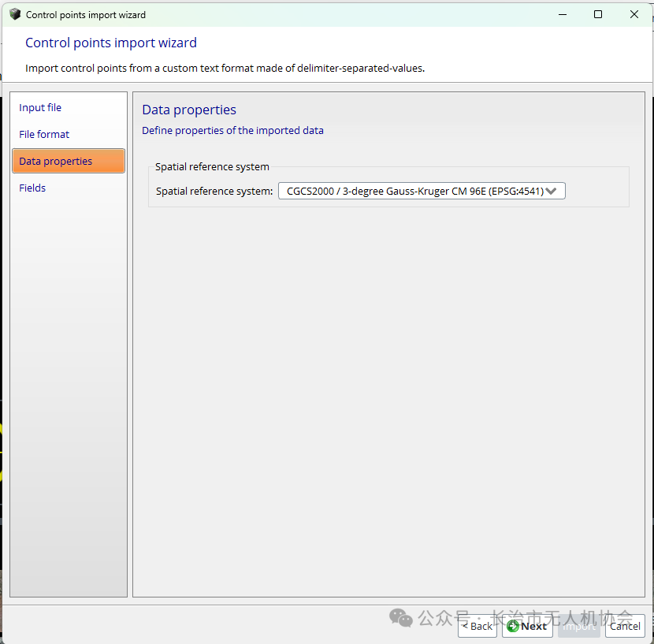Go to the File format step

click(44, 134)
